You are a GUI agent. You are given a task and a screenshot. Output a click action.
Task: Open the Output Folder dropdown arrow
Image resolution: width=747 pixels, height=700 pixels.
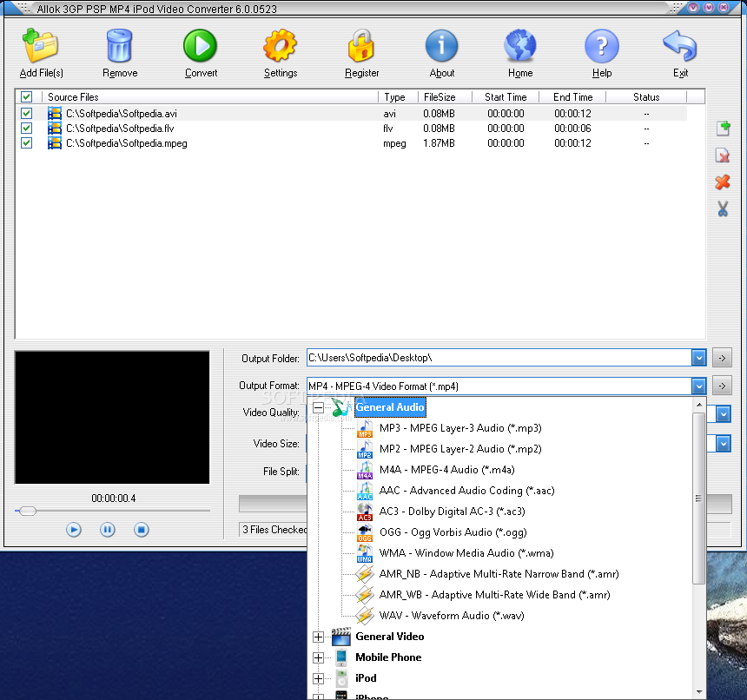coord(698,358)
